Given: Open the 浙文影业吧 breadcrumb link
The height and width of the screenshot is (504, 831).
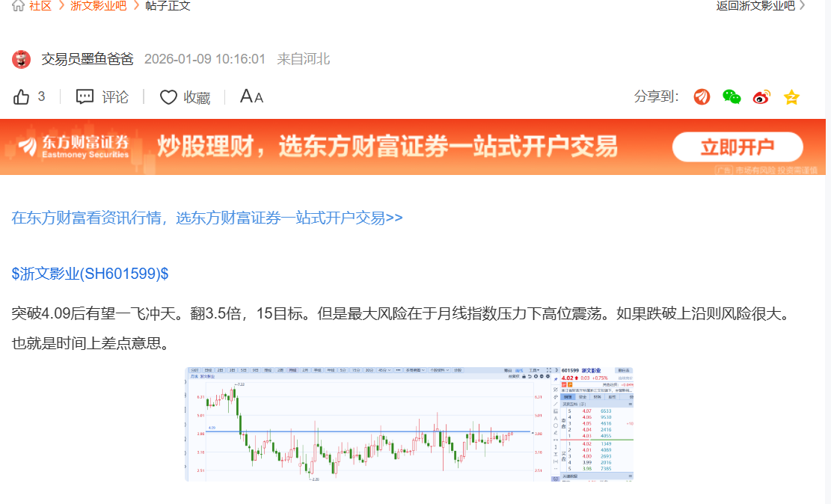Looking at the screenshot, I should pyautogui.click(x=99, y=6).
